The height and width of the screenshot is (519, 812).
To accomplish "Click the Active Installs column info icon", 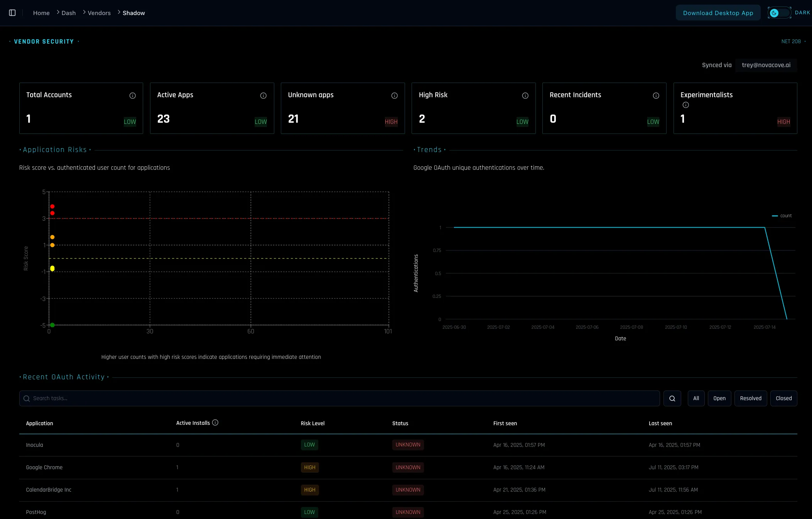I will (x=216, y=423).
